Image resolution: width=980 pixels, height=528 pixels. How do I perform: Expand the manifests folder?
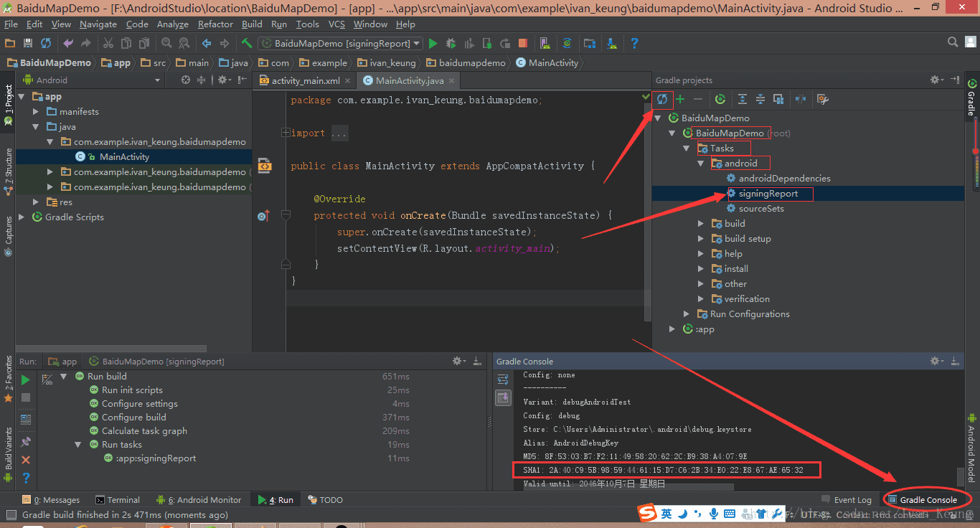(37, 112)
